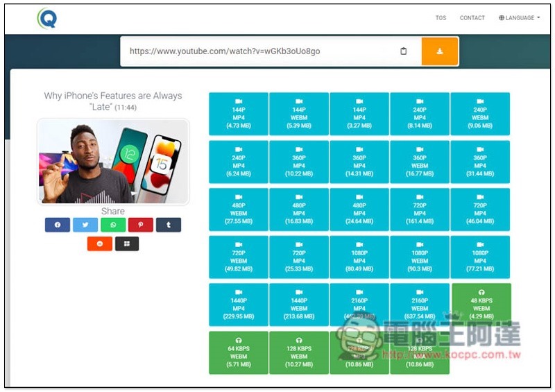Open the CONTACT page
The image size is (555, 392).
472,18
